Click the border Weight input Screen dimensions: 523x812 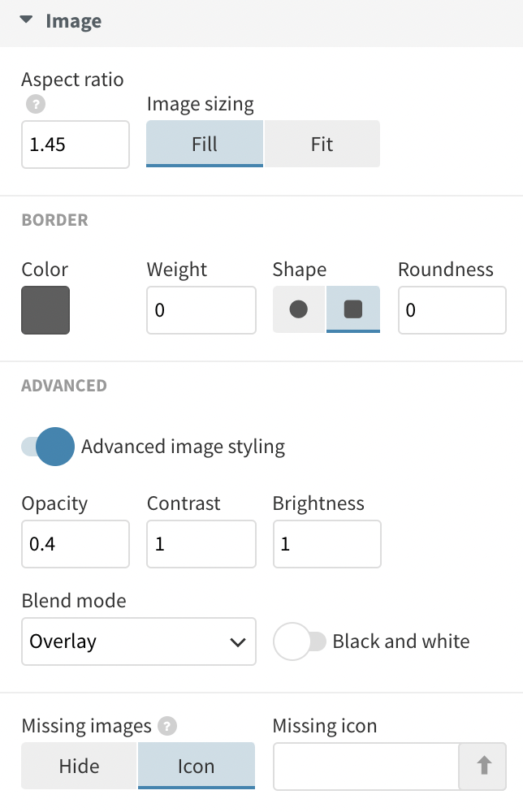(x=201, y=310)
